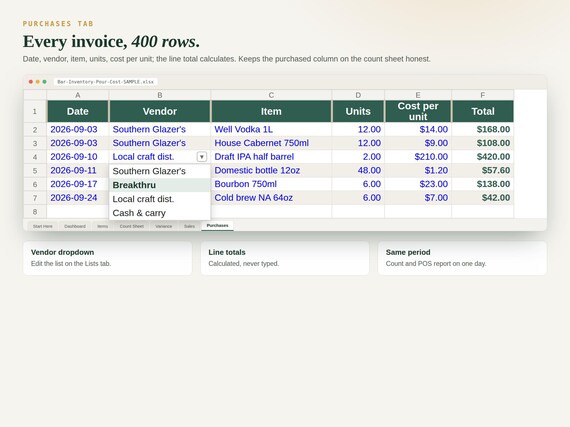Click the 2026-09-24 date cell

(78, 198)
